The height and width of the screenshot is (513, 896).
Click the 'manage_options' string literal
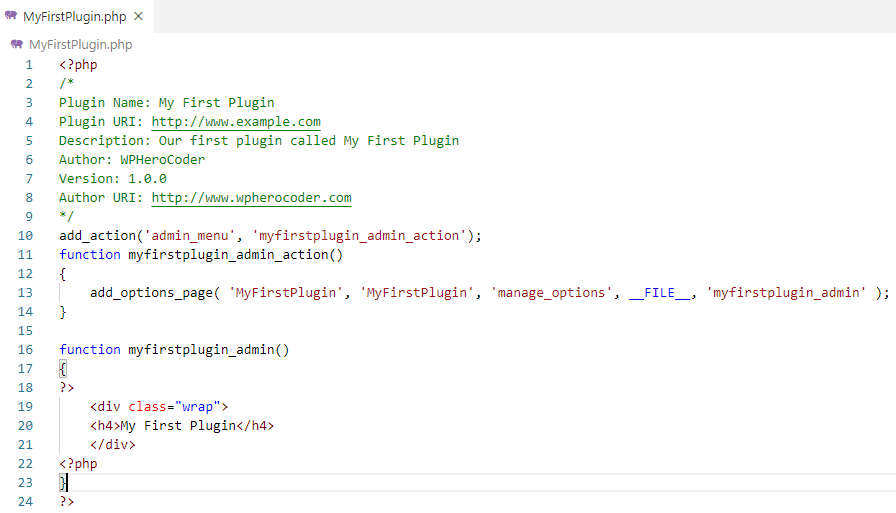549,293
